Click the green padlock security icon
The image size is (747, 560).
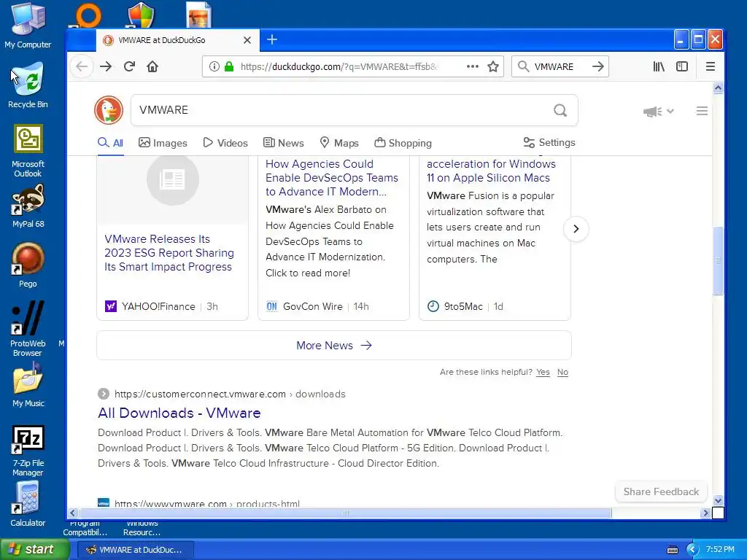tap(229, 66)
